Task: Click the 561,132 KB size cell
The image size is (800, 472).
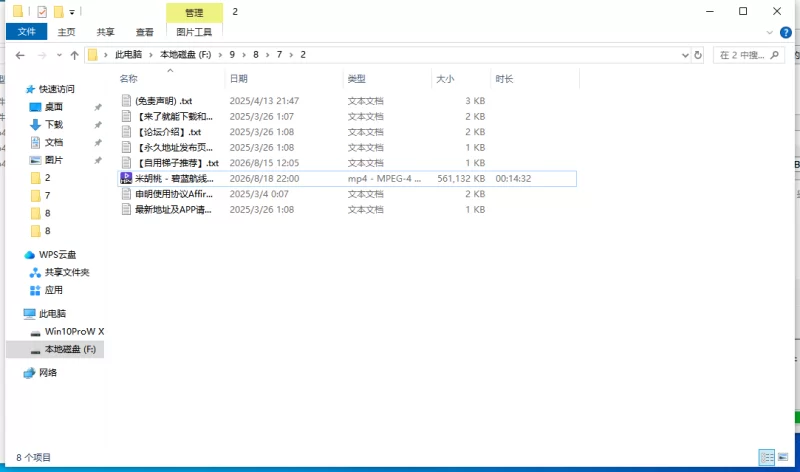Action: coord(461,179)
